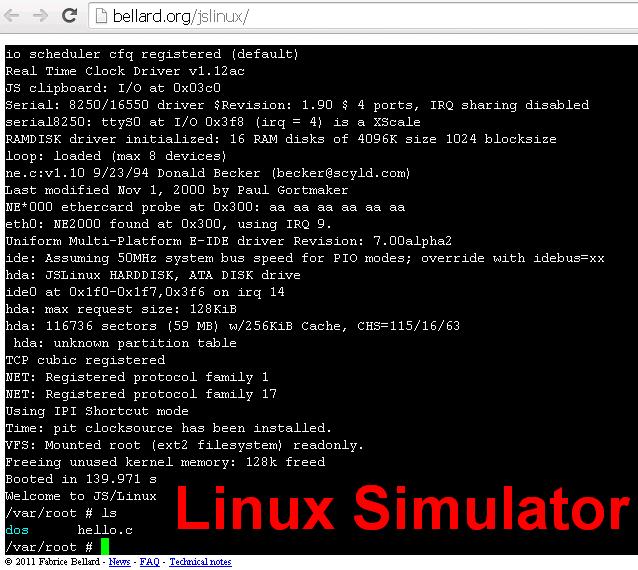Focus the bellard.org/jslinux address bar

pyautogui.click(x=300, y=17)
